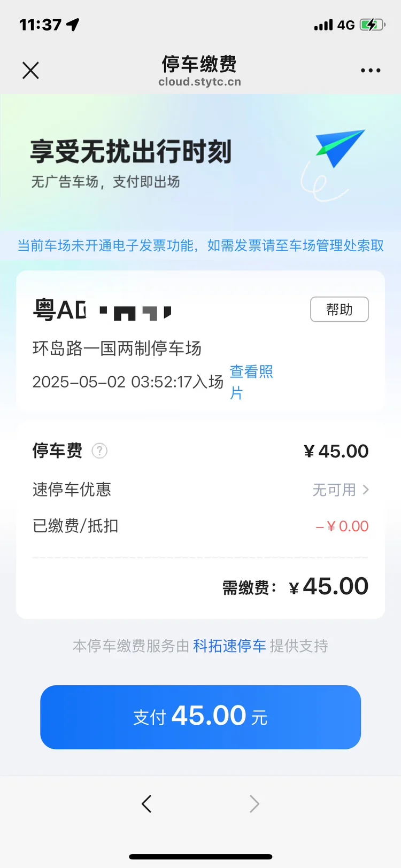This screenshot has width=401, height=868.
Task: Open the 查看照片 link
Action: 251,382
